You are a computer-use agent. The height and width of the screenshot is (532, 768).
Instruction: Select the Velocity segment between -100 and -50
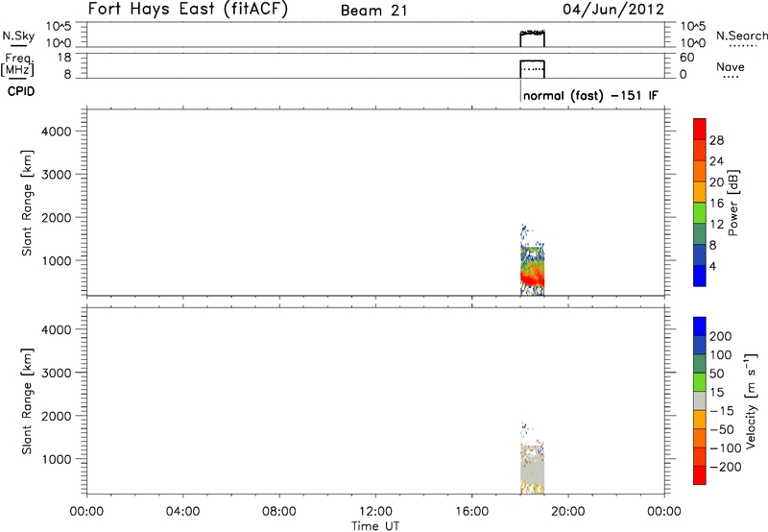[700, 438]
